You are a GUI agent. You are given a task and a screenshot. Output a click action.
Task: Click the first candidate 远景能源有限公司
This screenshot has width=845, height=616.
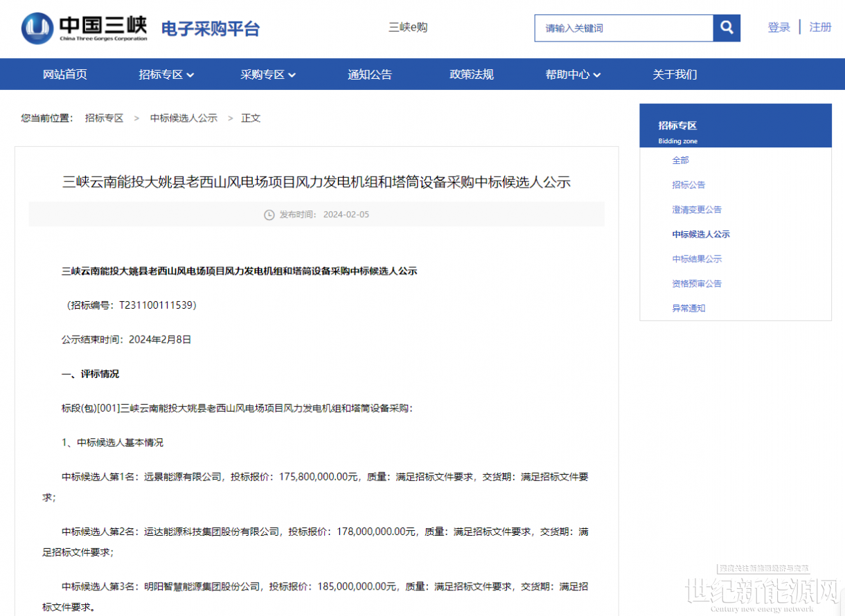coord(183,477)
